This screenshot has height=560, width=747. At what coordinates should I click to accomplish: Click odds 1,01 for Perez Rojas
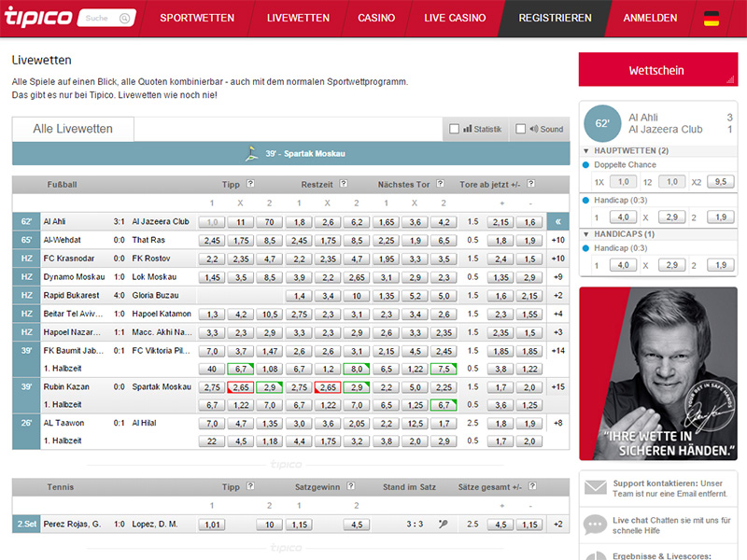click(212, 525)
